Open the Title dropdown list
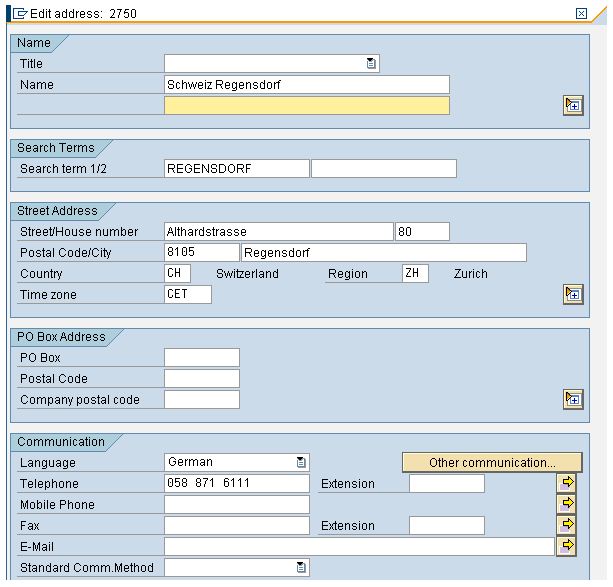 tap(371, 63)
